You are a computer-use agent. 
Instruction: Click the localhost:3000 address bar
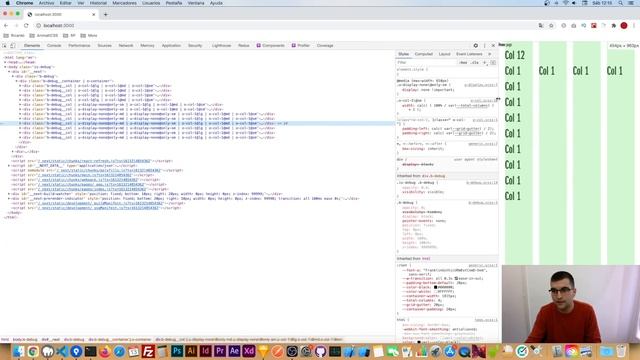point(286,25)
